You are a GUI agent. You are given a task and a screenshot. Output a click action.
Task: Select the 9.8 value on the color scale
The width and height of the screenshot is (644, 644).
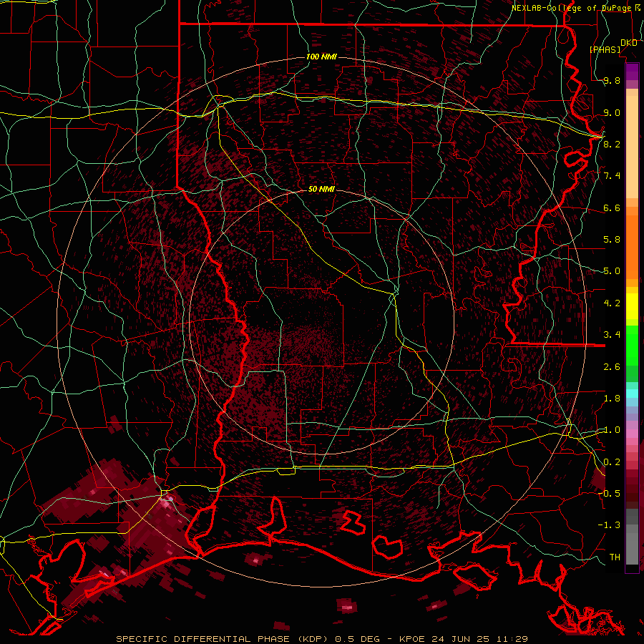coord(612,80)
